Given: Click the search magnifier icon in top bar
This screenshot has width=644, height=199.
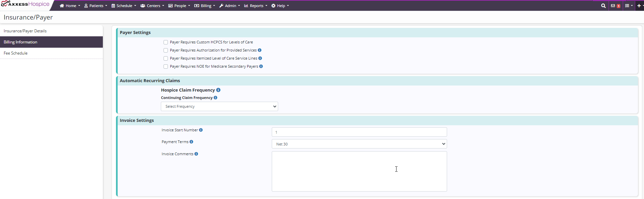Looking at the screenshot, I should tap(603, 6).
